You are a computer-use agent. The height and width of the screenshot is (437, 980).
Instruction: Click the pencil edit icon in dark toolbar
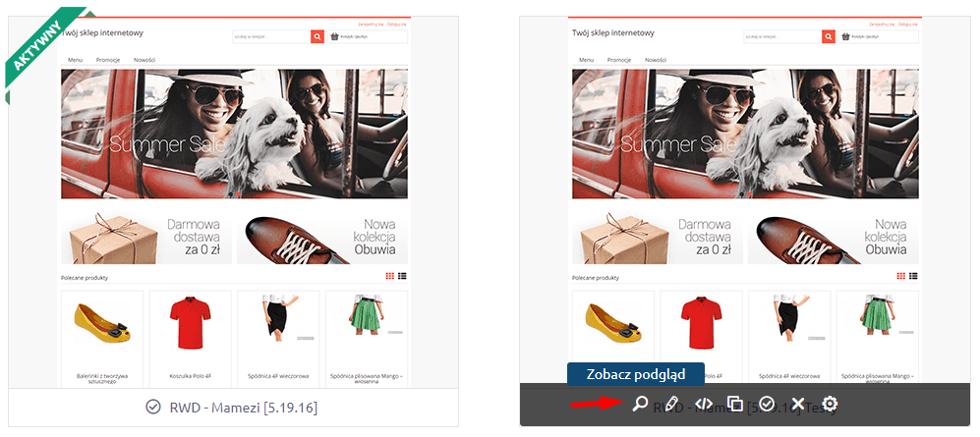click(672, 404)
